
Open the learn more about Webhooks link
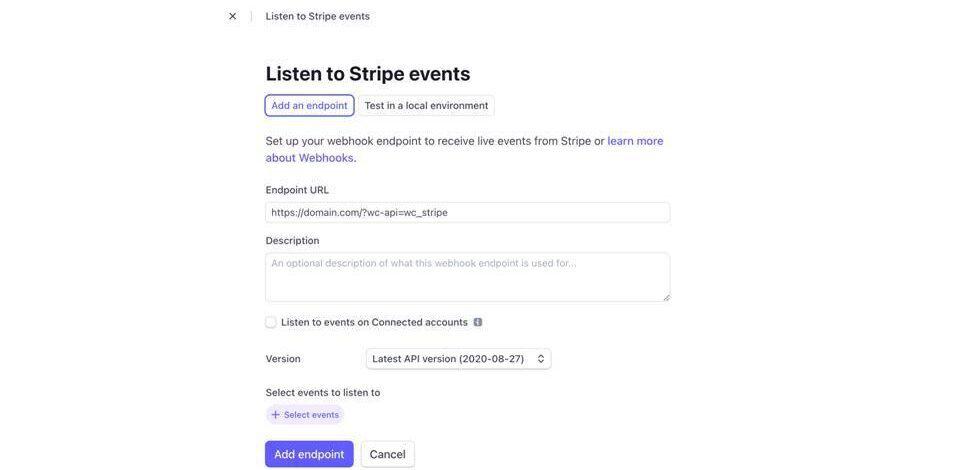click(x=635, y=141)
